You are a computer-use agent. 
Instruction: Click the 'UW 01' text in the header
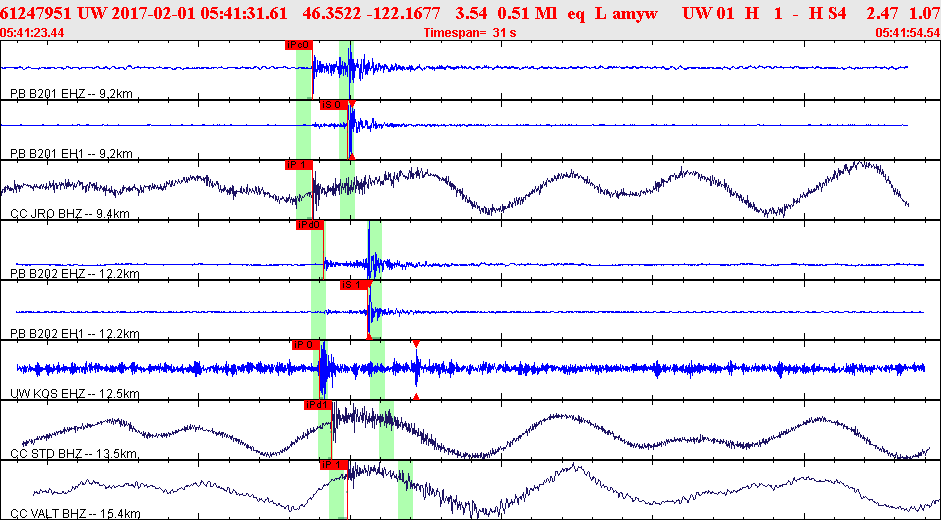click(x=708, y=13)
